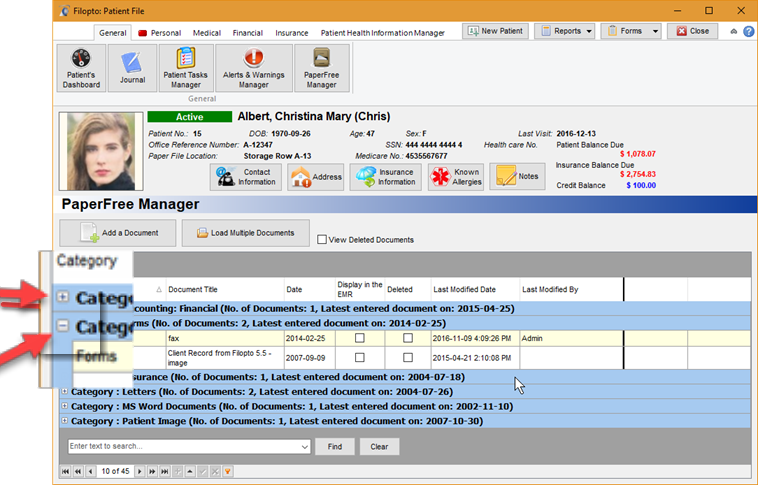
Task: Click the patient photo thumbnail
Action: (101, 151)
